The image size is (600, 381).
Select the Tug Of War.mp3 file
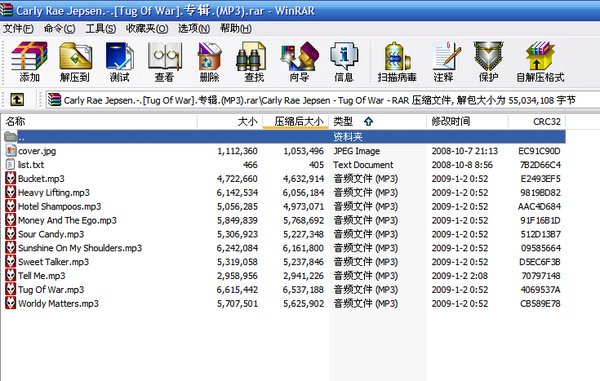pyautogui.click(x=51, y=290)
